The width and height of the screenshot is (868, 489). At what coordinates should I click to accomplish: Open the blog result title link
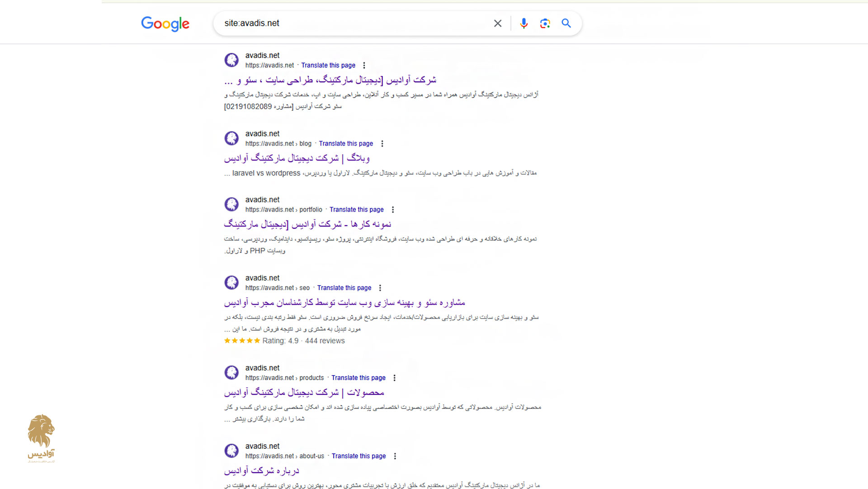(x=297, y=158)
